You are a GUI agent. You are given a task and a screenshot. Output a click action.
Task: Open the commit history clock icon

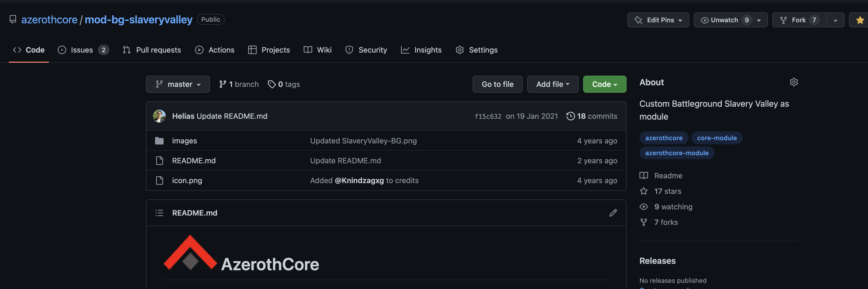coord(570,116)
